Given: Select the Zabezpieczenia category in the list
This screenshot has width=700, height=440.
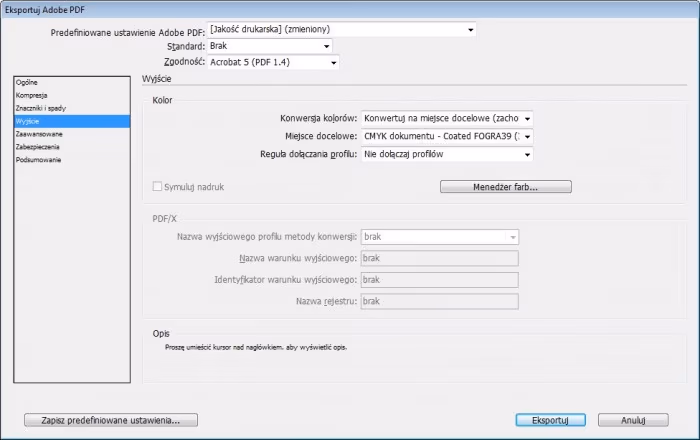Looking at the screenshot, I should pos(72,147).
